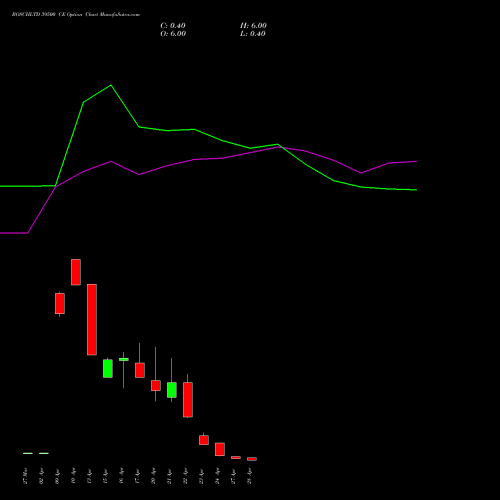The height and width of the screenshot is (500, 500).
Task: Select the tallest red candlestick on the chart
Action: pyautogui.click(x=92, y=320)
